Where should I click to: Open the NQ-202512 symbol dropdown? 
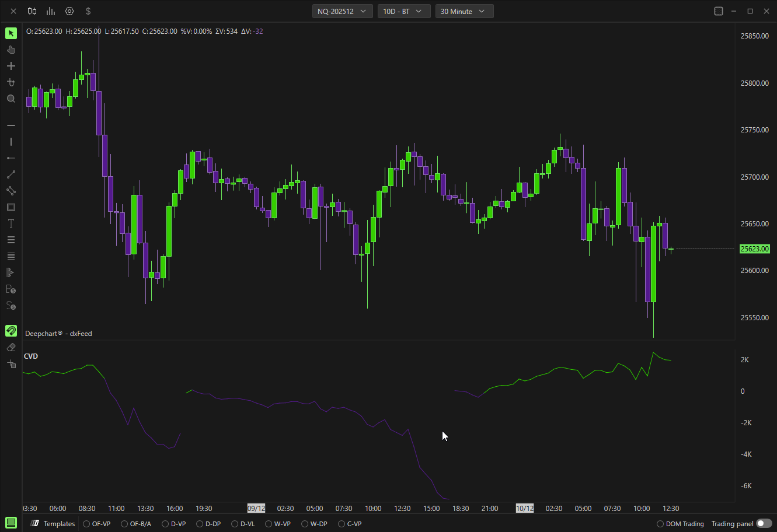(342, 11)
